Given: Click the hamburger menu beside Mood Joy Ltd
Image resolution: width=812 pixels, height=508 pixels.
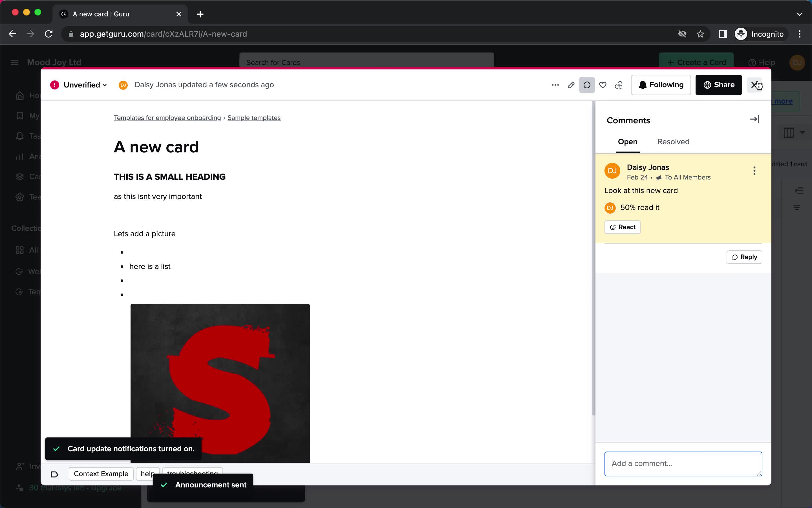Looking at the screenshot, I should point(14,62).
